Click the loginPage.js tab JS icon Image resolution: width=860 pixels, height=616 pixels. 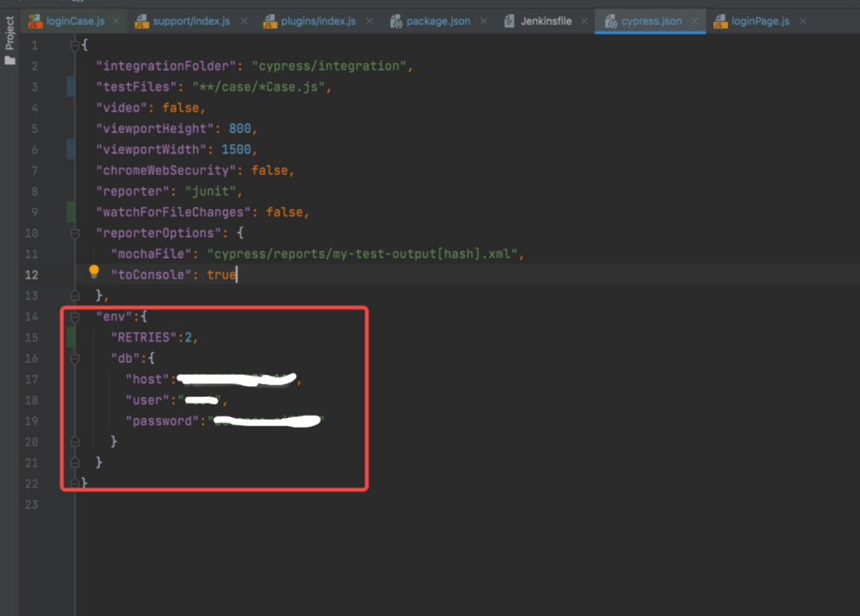point(720,21)
